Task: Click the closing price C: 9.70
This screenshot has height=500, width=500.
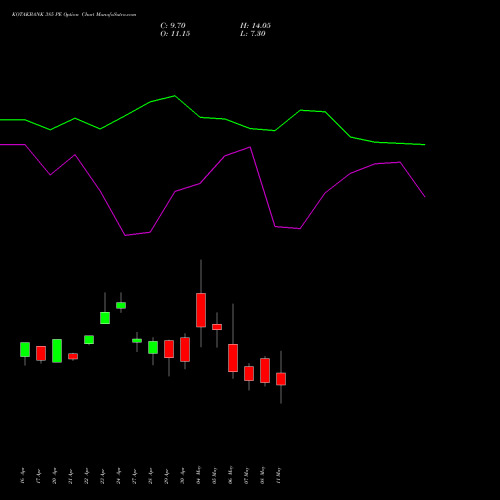Action: tap(173, 26)
